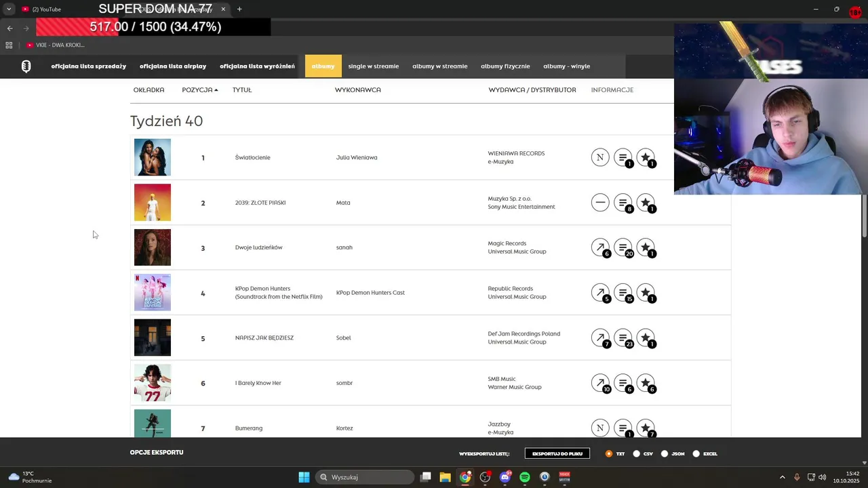Click the sanah Dwoje ludzieńków album cover
868x488 pixels.
pos(153,247)
